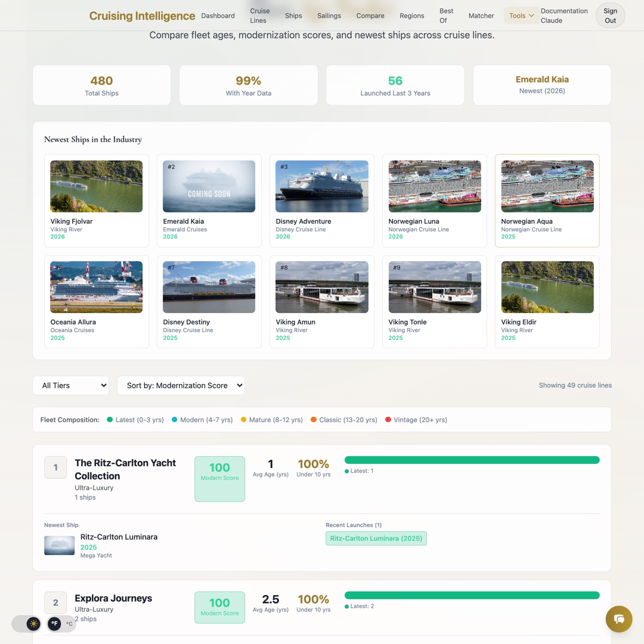Open the Oceania Allura ship photo
This screenshot has width=644, height=644.
96,287
